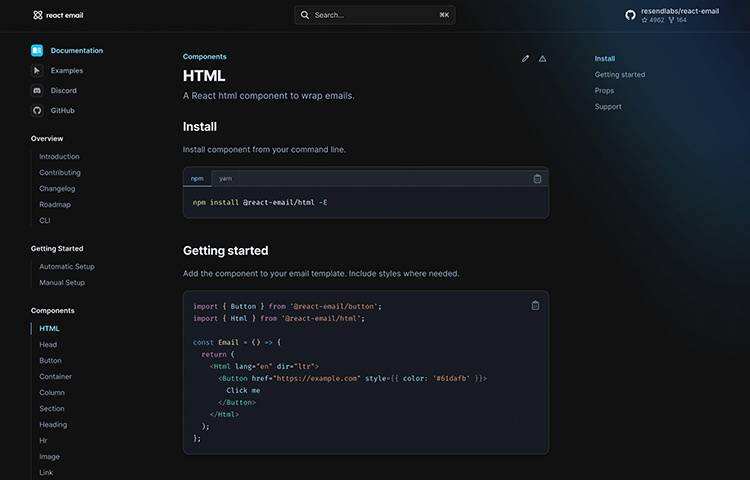Select the npm tab
Viewport: 750px width, 480px height.
click(x=197, y=179)
